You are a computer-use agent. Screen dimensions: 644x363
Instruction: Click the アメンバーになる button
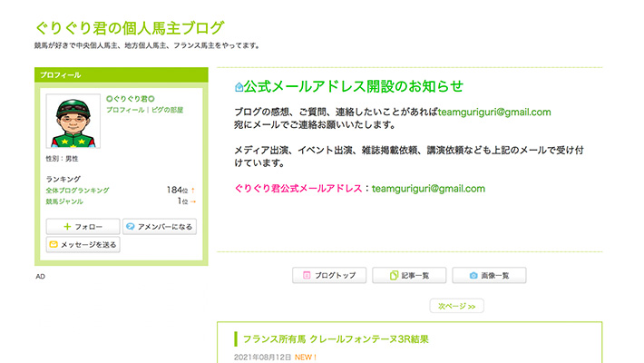[x=160, y=226]
